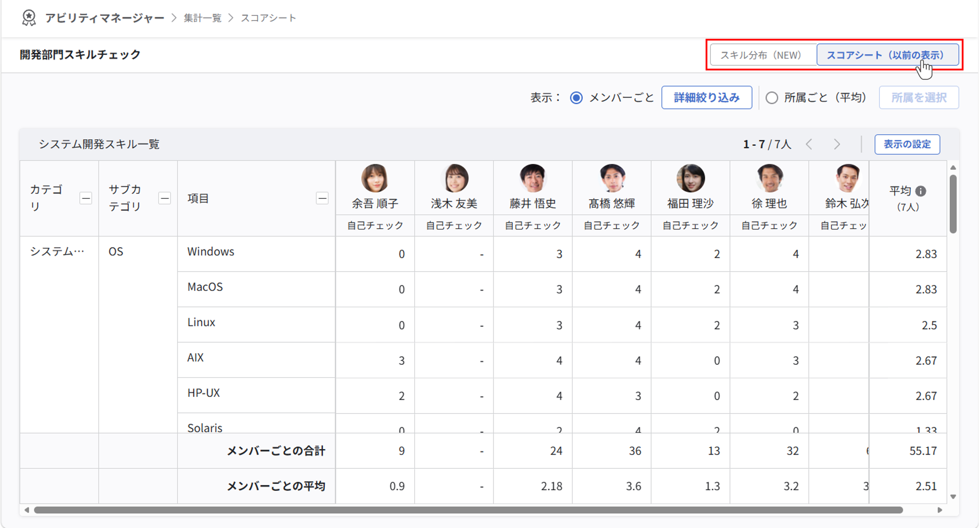Click 徐 理也's total 32
The image size is (980, 528).
tap(792, 451)
